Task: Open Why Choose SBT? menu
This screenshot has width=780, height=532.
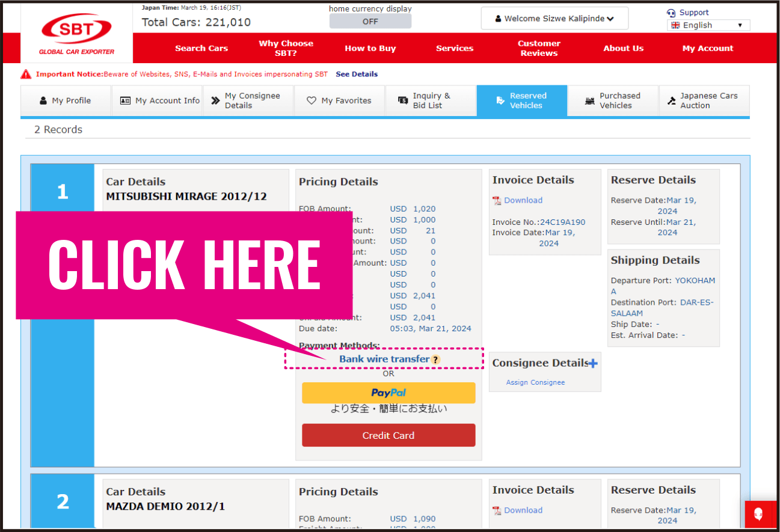Action: 286,48
